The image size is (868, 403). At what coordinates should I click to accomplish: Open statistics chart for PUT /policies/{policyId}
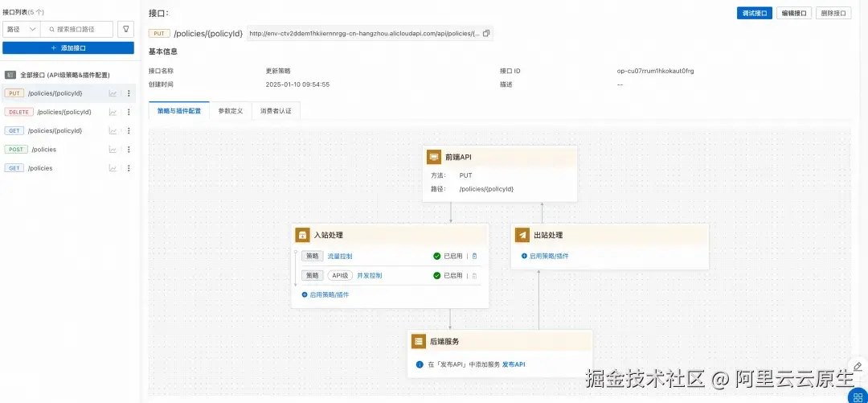113,93
